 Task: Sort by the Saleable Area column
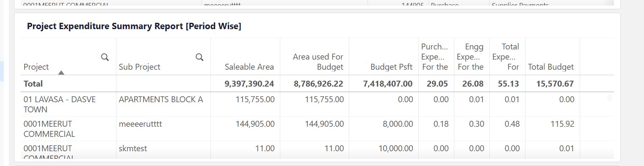click(249, 67)
